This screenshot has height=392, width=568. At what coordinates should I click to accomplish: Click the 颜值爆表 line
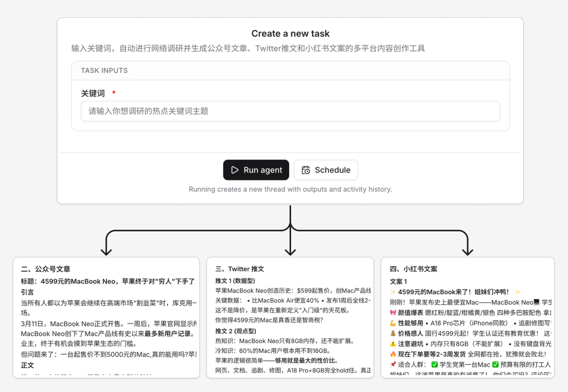(x=470, y=313)
